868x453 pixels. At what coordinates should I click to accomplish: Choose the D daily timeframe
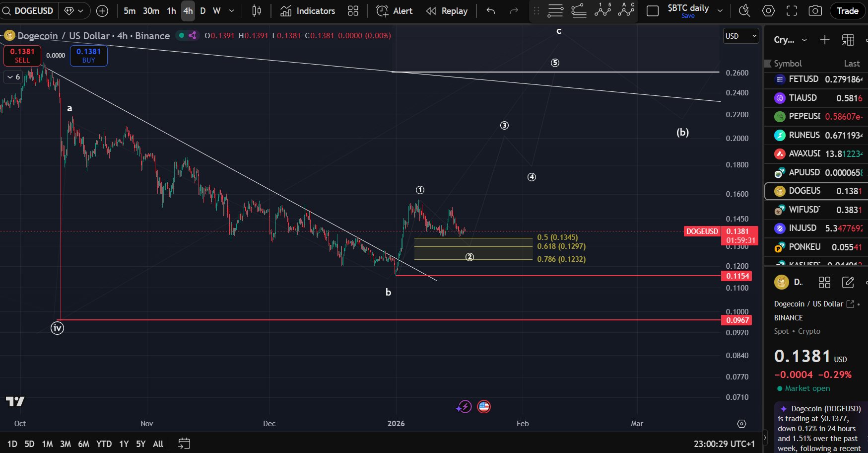pyautogui.click(x=202, y=11)
